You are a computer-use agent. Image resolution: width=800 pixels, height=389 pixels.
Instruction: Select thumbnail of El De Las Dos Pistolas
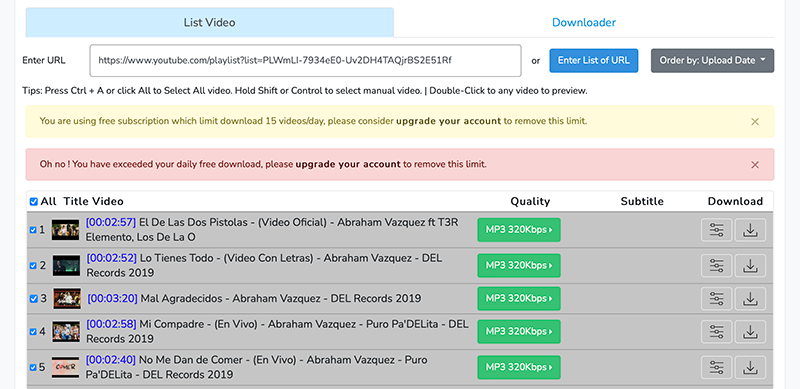(x=65, y=230)
